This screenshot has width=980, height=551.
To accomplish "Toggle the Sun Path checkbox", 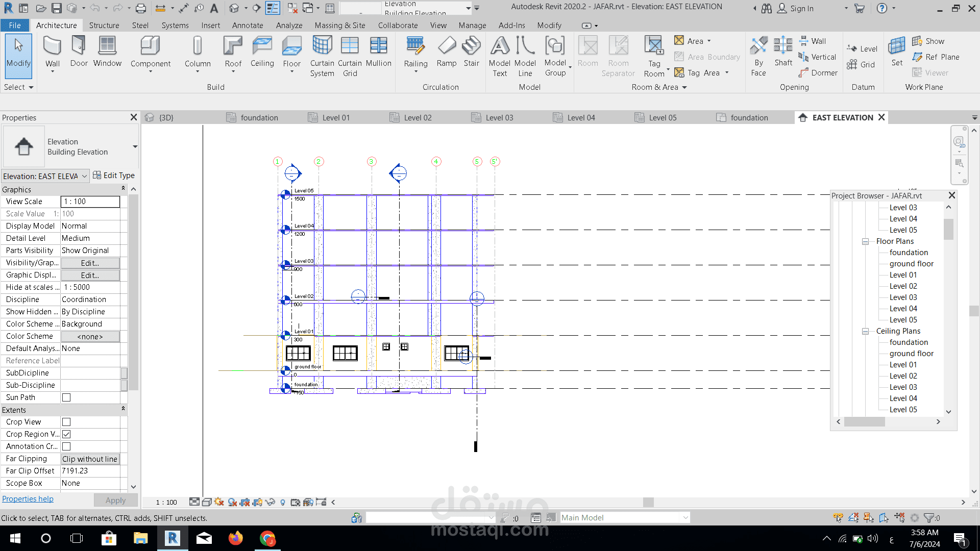I will pyautogui.click(x=66, y=397).
